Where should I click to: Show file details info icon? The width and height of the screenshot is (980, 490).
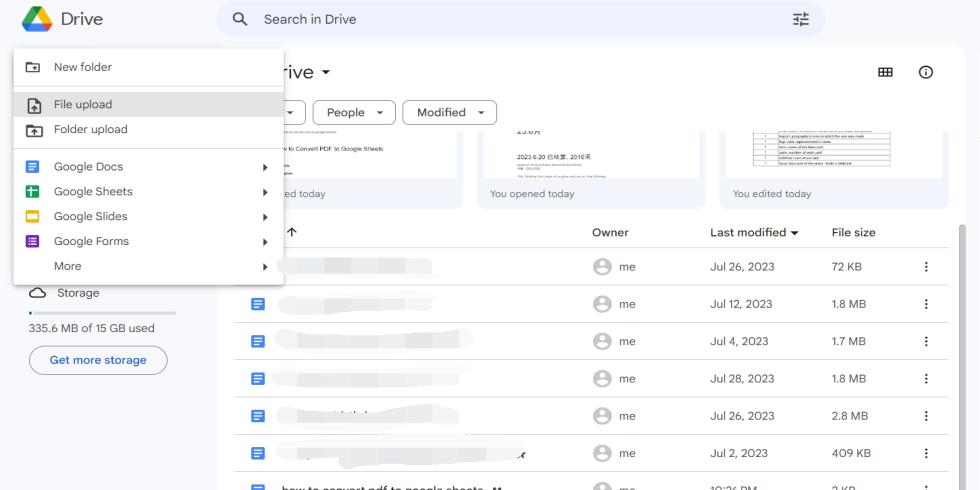(x=926, y=72)
